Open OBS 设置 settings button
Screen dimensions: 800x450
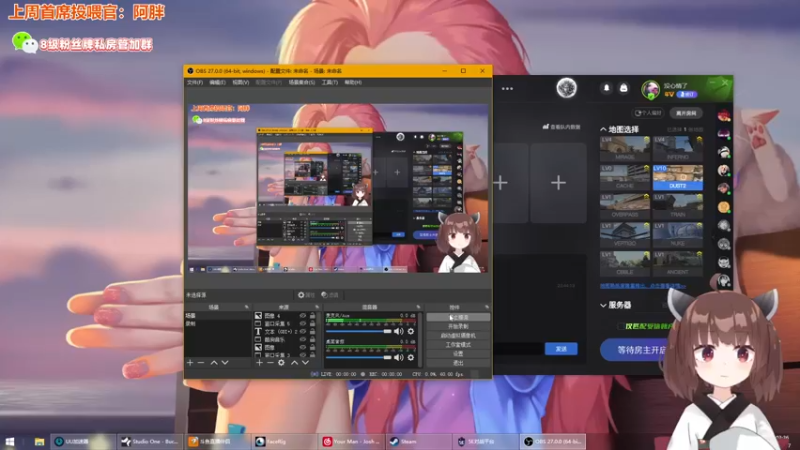point(458,354)
